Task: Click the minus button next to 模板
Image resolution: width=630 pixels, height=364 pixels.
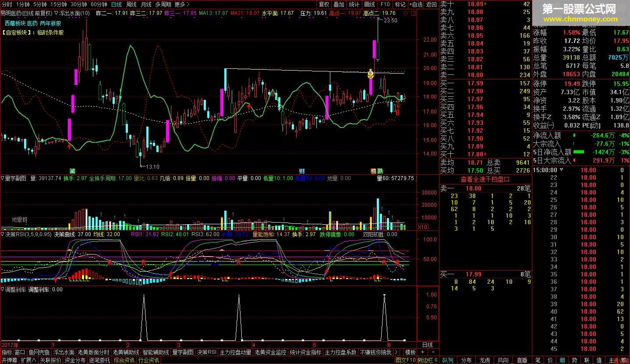Action: tap(432, 352)
